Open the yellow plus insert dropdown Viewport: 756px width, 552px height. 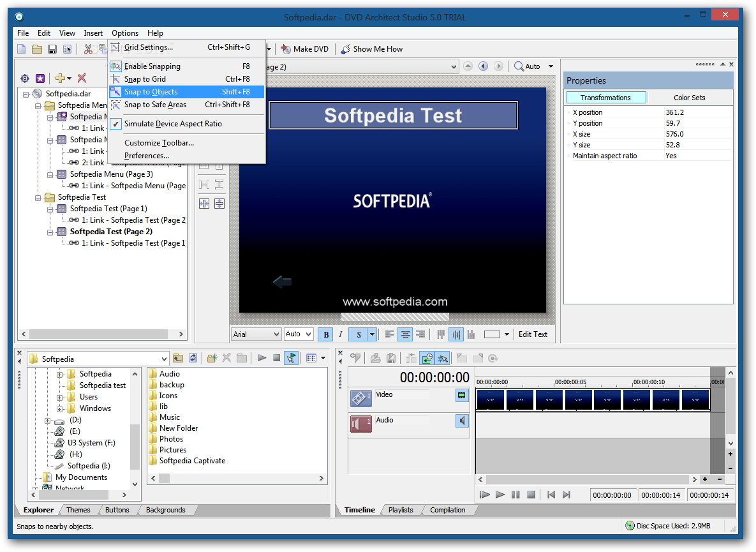coord(63,78)
